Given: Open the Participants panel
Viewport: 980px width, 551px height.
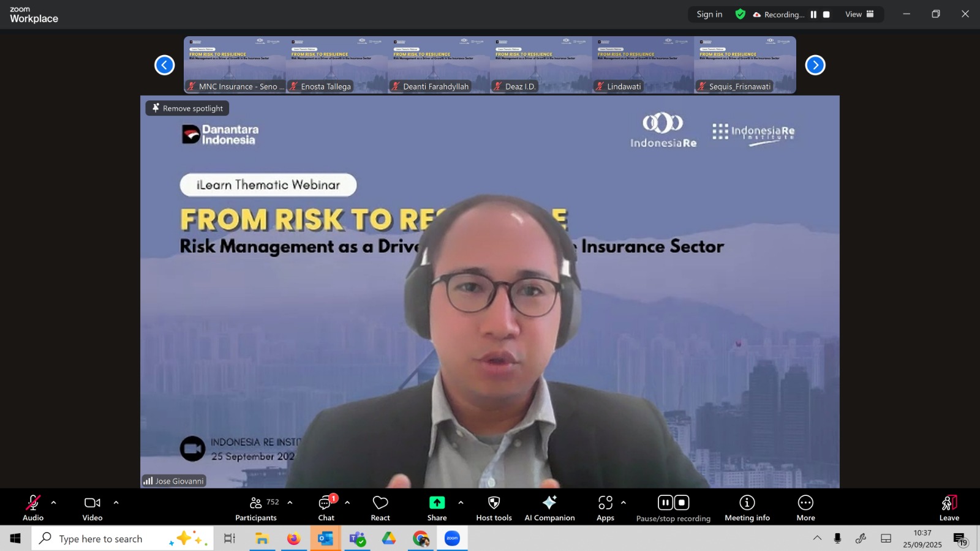Looking at the screenshot, I should (256, 508).
